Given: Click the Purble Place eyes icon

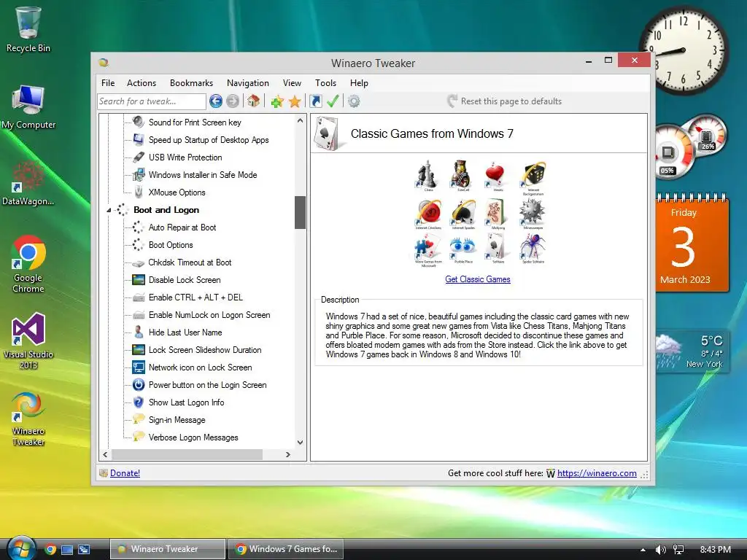Looking at the screenshot, I should (462, 249).
